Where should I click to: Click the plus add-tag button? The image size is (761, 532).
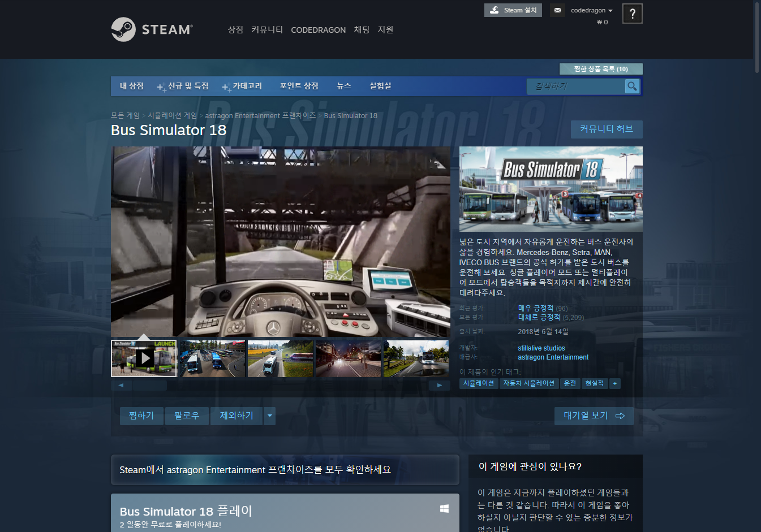coord(614,383)
